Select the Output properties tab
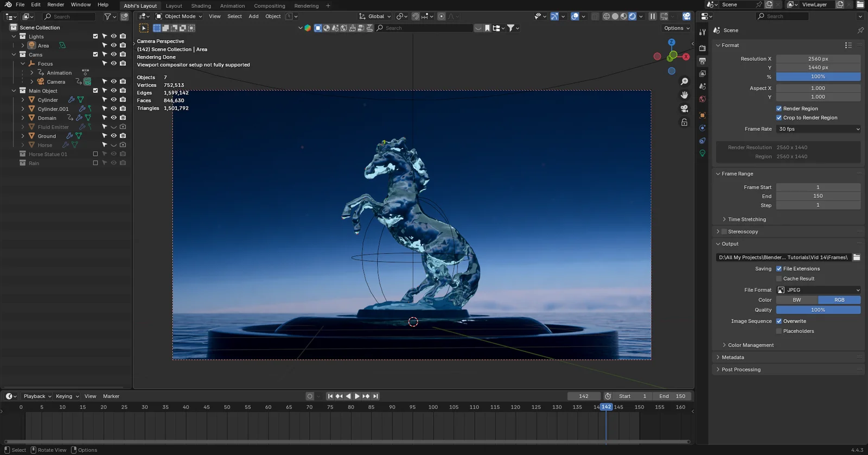 pyautogui.click(x=703, y=61)
